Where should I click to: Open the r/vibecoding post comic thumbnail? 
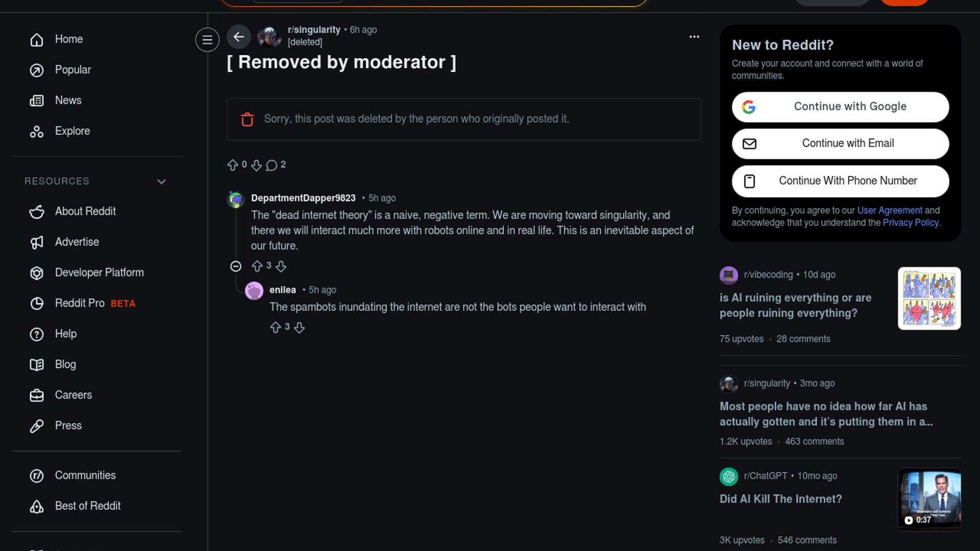pos(929,298)
